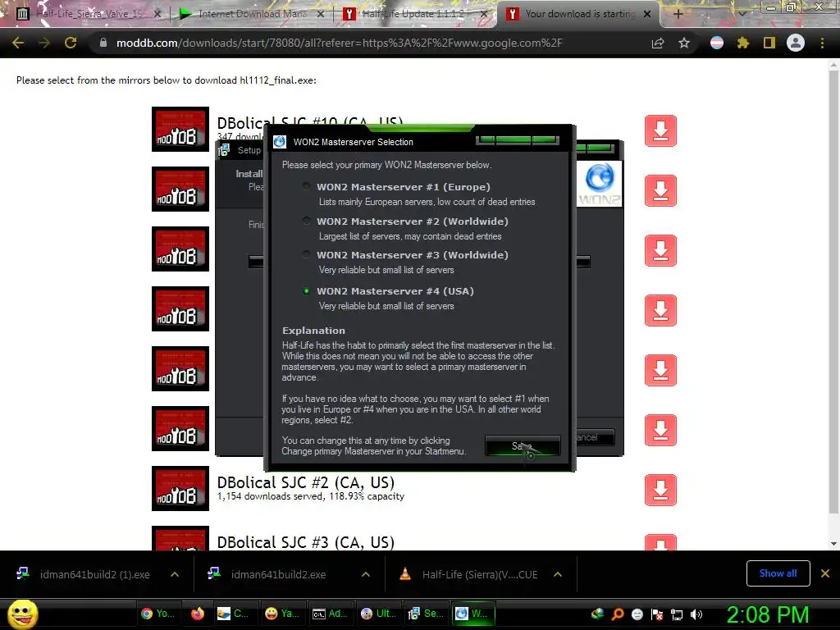The image size is (840, 630).
Task: Switch to Half-Life_Sierra_Valve browser tab
Action: 89,14
